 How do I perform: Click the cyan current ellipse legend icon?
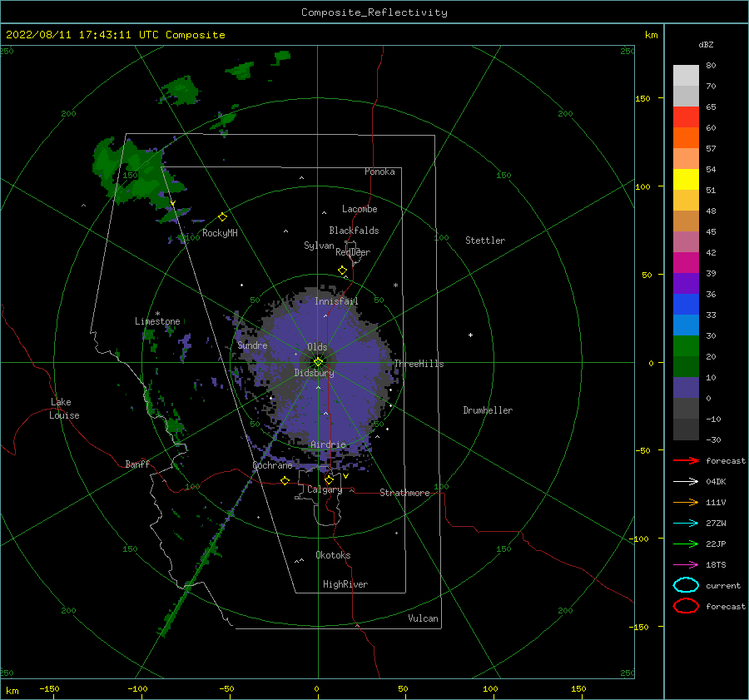coord(686,585)
